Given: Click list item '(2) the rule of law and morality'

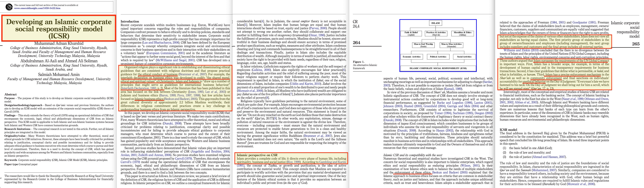Looking at the screenshot, I should pyautogui.click(x=527, y=152).
